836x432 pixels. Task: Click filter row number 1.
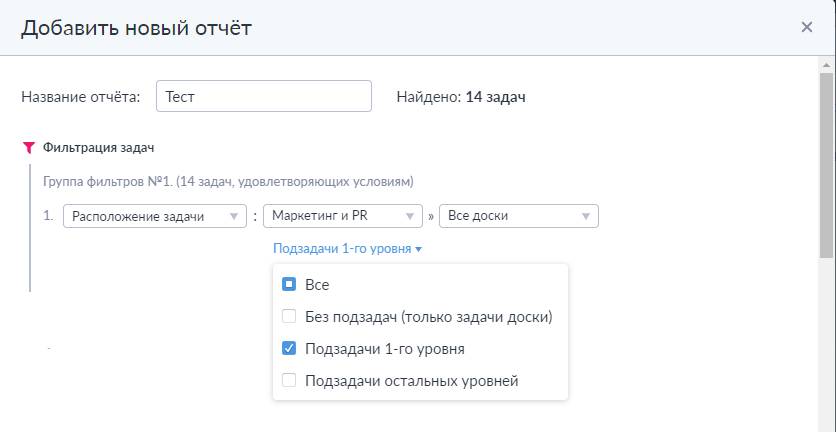point(48,216)
